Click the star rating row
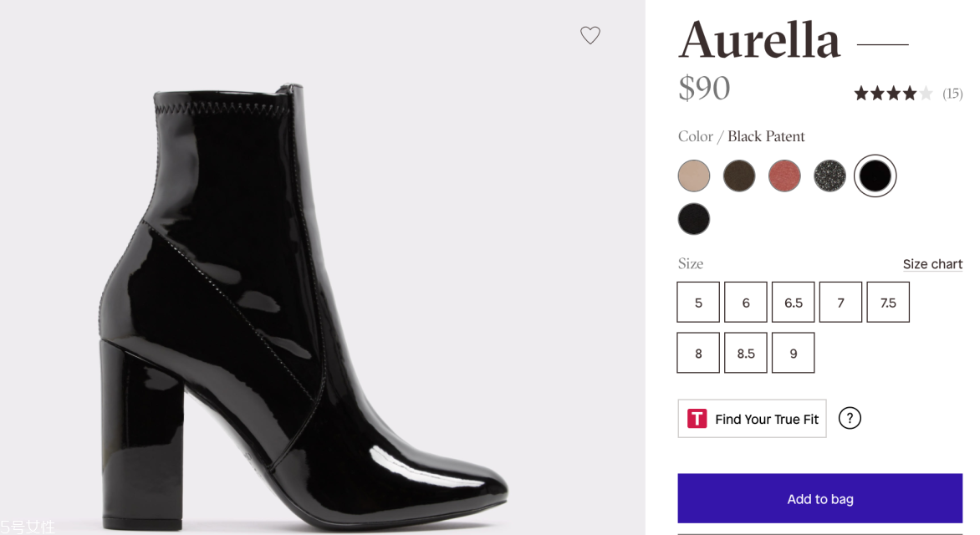The image size is (980, 535). 893,94
